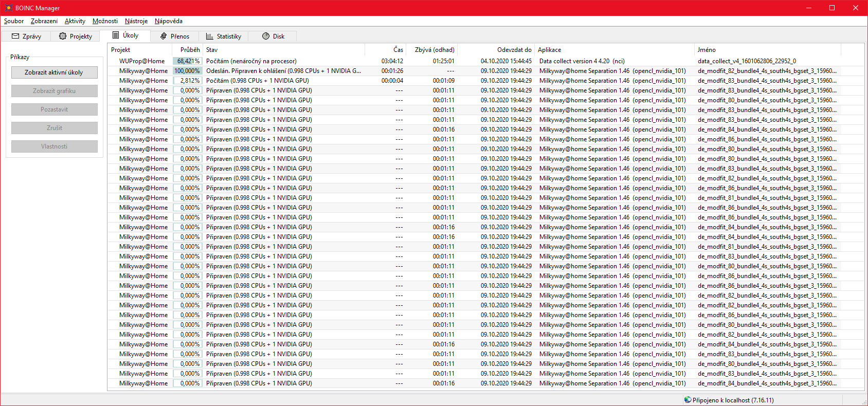Open the Zobrazení menu
868x406 pixels.
coord(44,21)
